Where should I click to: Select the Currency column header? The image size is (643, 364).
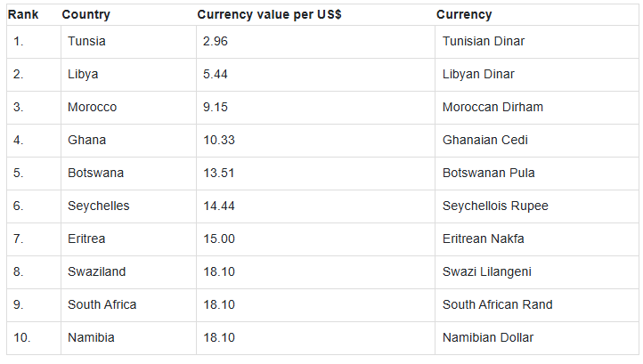click(x=464, y=15)
